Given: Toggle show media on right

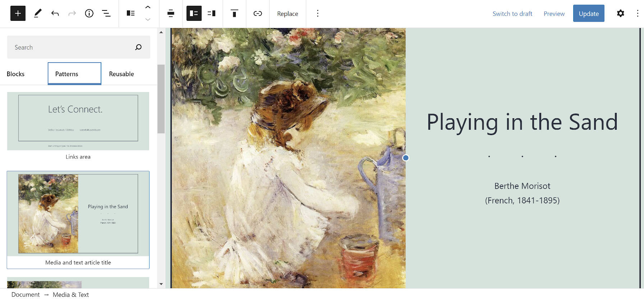Looking at the screenshot, I should click(212, 14).
